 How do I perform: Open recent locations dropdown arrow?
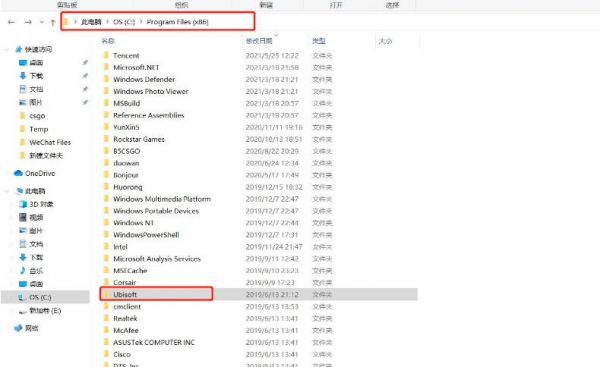[x=41, y=22]
